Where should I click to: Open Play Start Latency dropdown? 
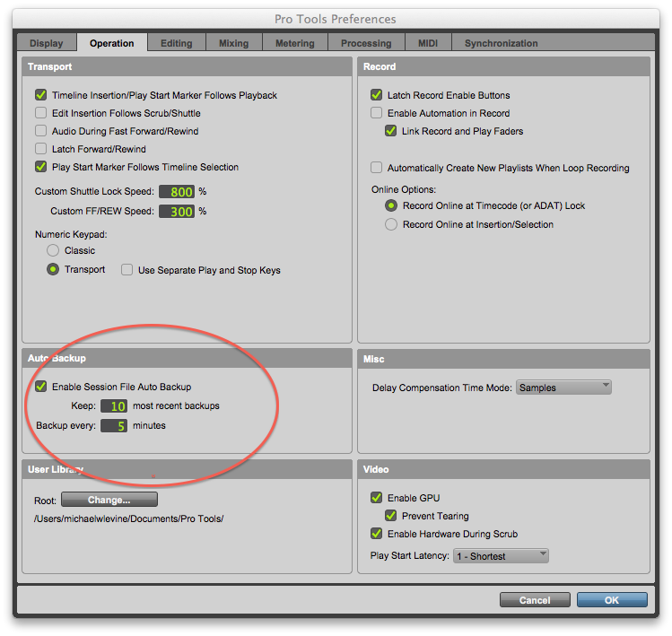(501, 556)
